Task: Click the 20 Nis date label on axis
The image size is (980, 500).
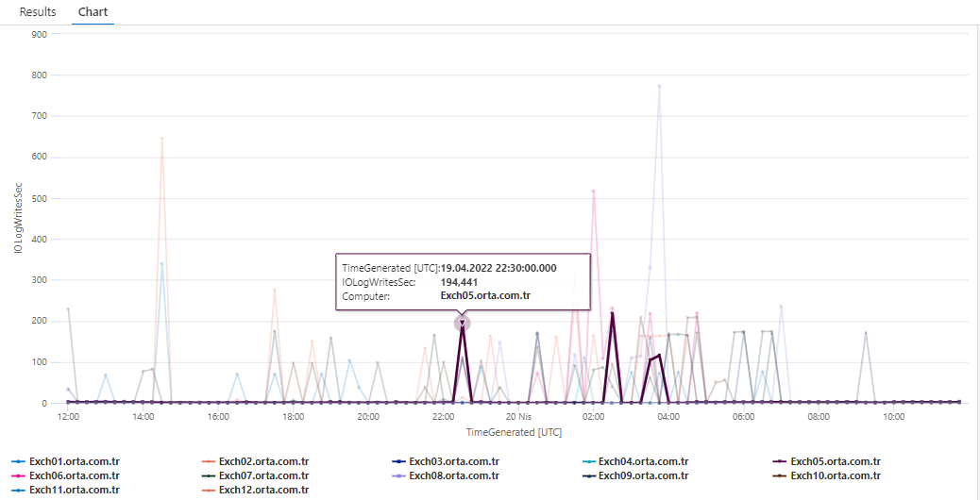Action: tap(518, 416)
